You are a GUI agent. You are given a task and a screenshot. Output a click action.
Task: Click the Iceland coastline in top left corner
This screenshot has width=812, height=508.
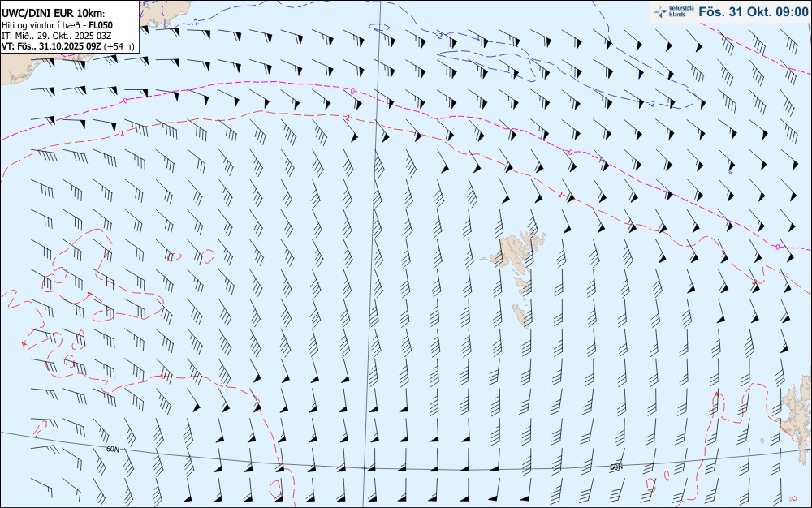tap(166, 13)
